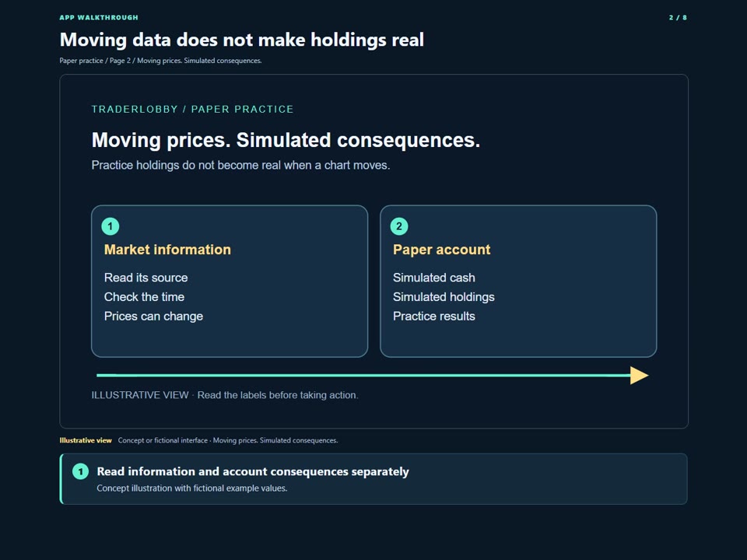Click the yellow arrowhead at the line's end
The height and width of the screenshot is (560, 747).
[x=640, y=375]
